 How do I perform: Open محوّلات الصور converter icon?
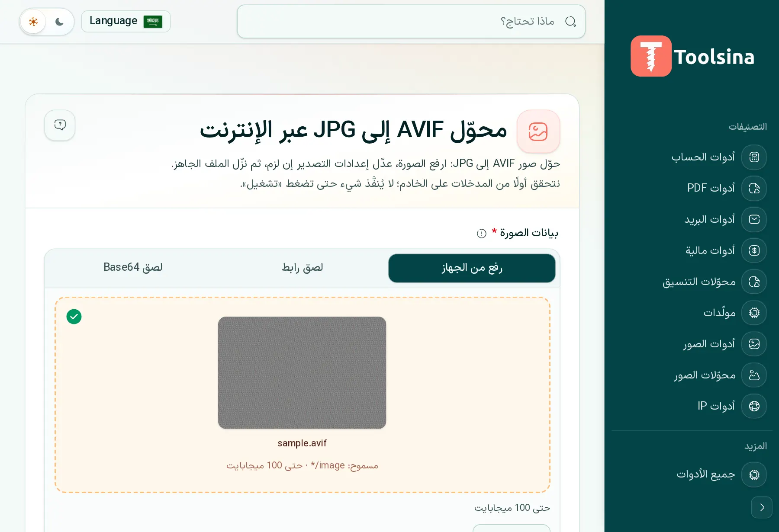point(754,375)
